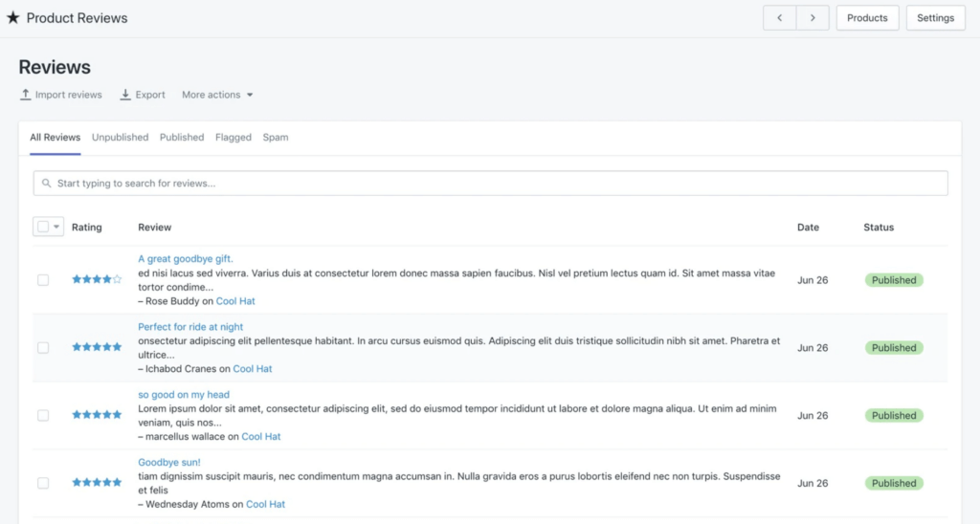Toggle the select-all reviews checkbox
980x524 pixels.
43,227
